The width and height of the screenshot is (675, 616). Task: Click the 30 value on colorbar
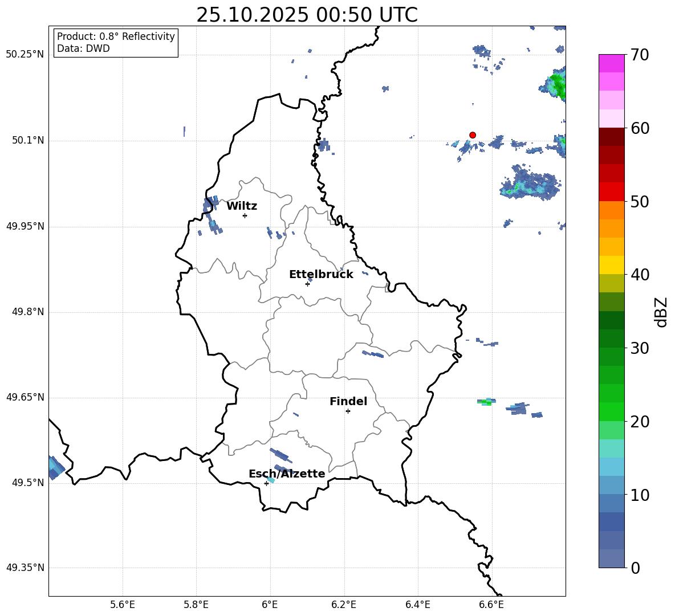click(640, 348)
